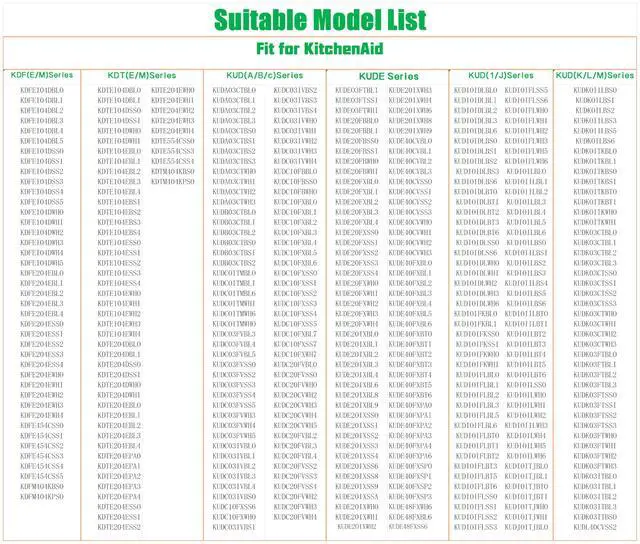Click model number KDFE104DSS5
This screenshot has height=544, width=640.
42,202
